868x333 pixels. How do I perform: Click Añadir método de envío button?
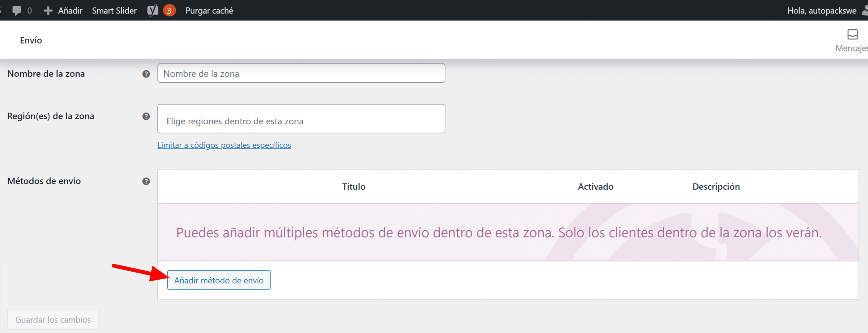[219, 280]
